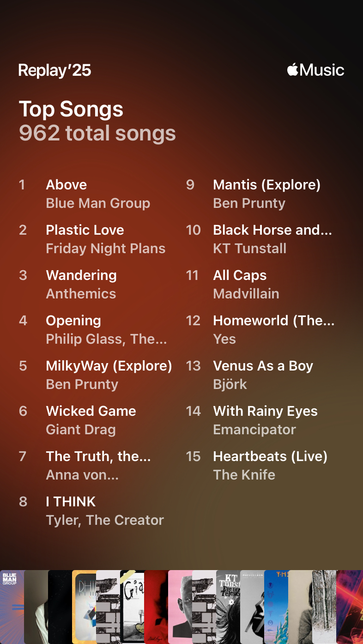Screen dimensions: 363x644
Task: Open the Giant Drag album cover
Action: [x=132, y=607]
